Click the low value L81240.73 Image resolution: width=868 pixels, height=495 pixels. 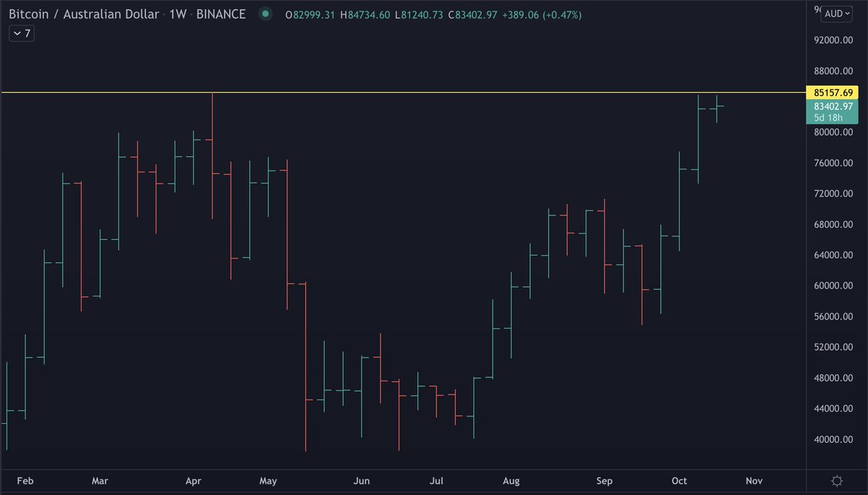click(417, 14)
